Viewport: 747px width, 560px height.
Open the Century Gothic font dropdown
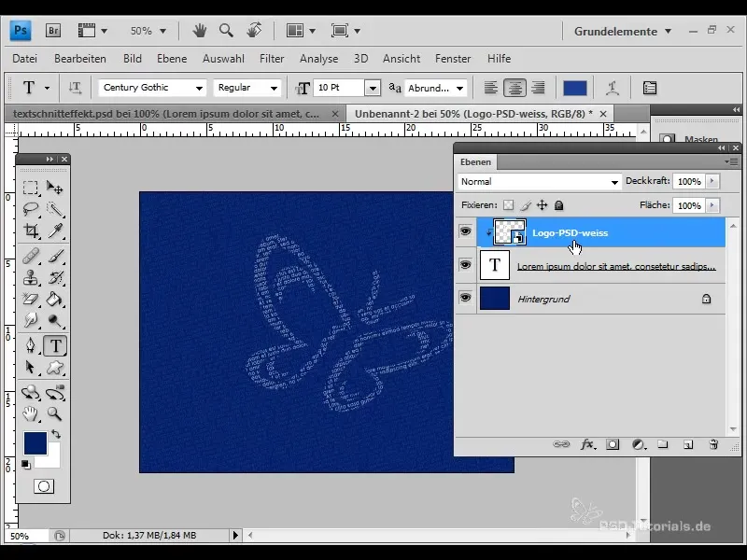click(x=199, y=88)
